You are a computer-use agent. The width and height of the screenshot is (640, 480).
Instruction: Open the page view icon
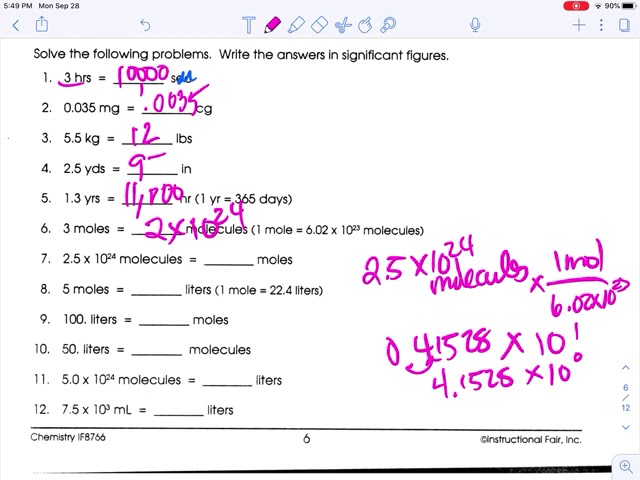point(624,25)
